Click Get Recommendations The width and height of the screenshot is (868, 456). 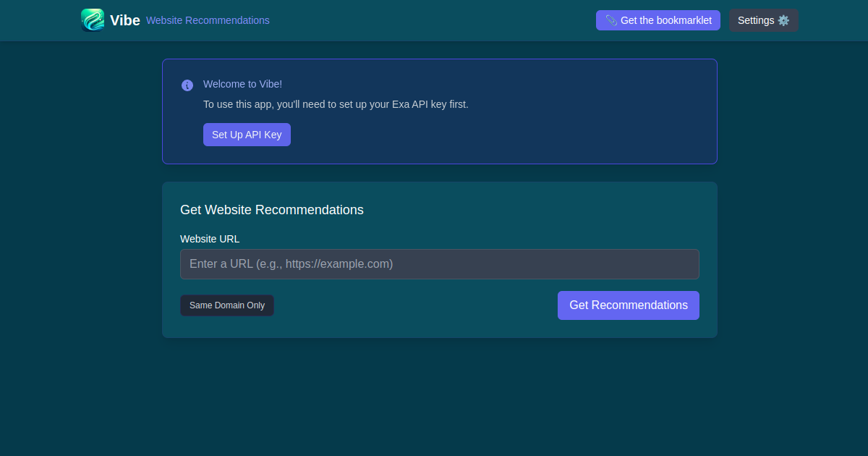click(x=628, y=305)
